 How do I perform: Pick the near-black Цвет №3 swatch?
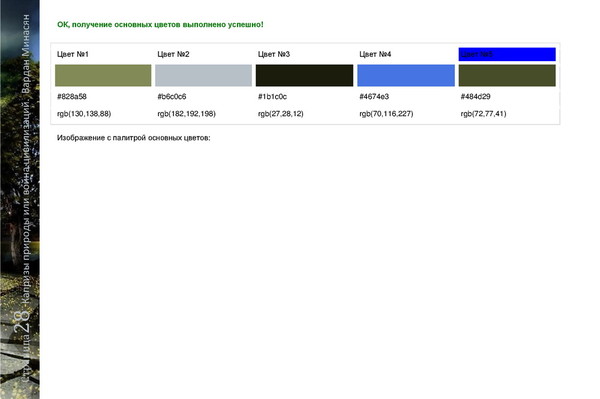coord(305,75)
